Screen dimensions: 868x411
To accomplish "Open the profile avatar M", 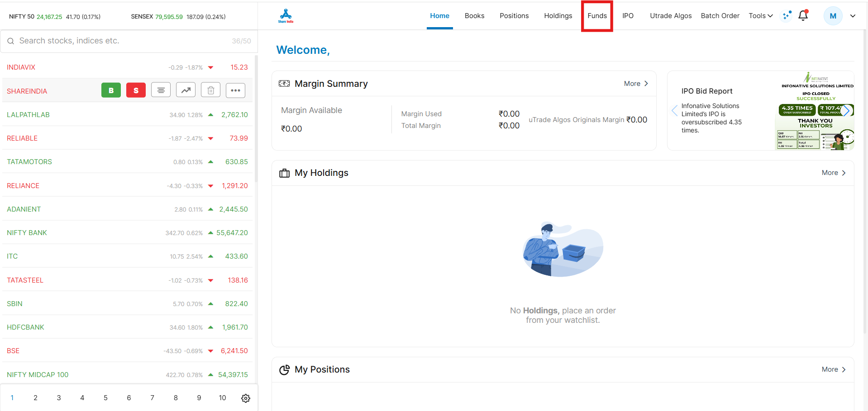I will click(833, 16).
